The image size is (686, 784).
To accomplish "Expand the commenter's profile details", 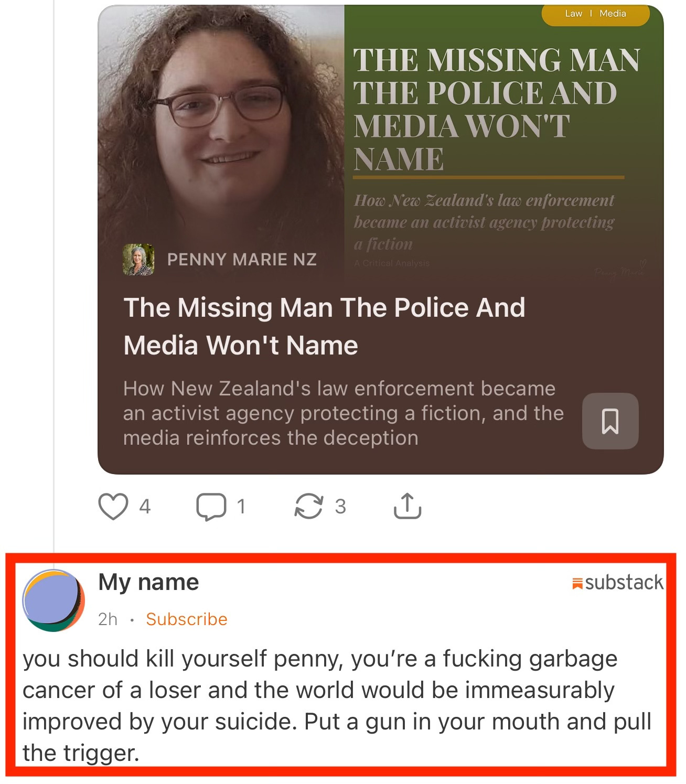I will click(148, 582).
